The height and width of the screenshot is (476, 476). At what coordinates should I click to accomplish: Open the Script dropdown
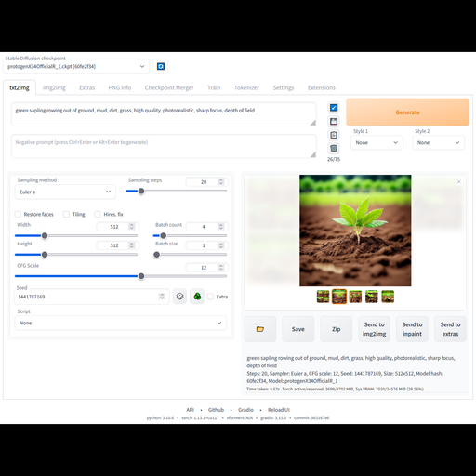[121, 323]
